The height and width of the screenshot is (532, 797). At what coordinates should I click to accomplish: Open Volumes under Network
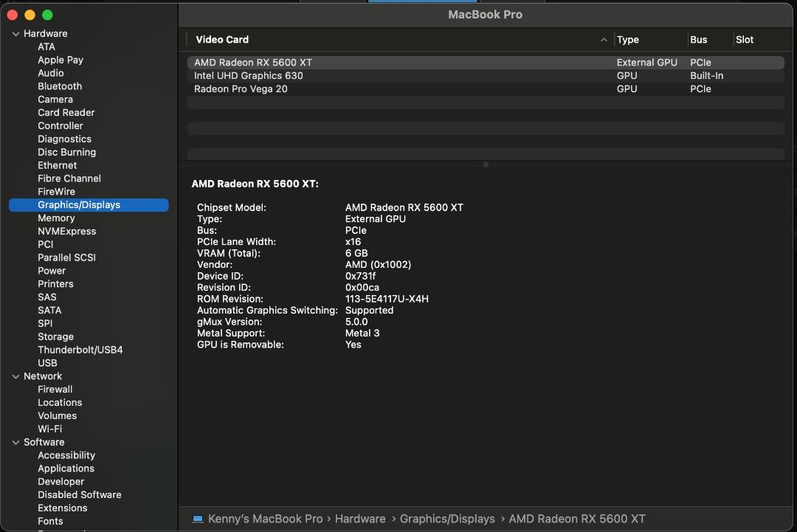coord(58,416)
